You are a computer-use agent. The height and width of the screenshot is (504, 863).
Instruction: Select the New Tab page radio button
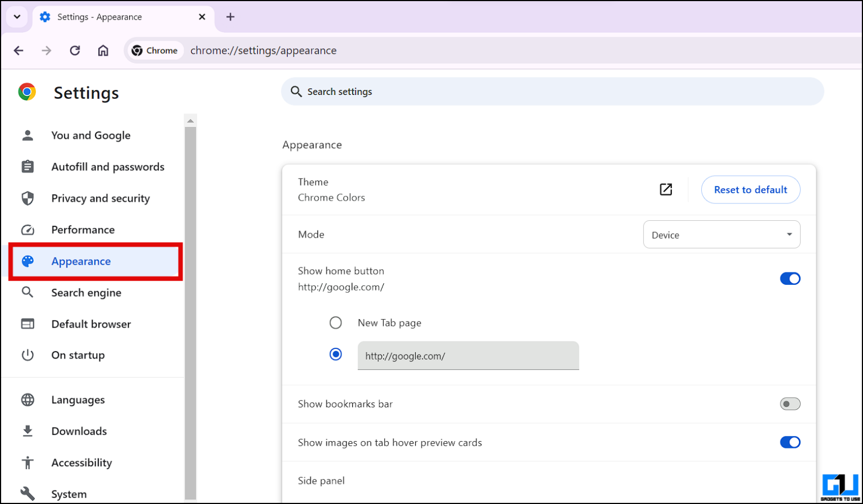point(335,323)
